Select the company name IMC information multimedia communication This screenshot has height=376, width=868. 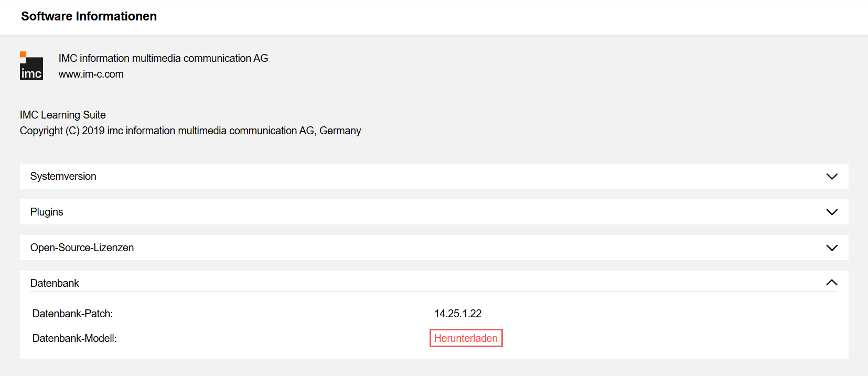coord(163,58)
